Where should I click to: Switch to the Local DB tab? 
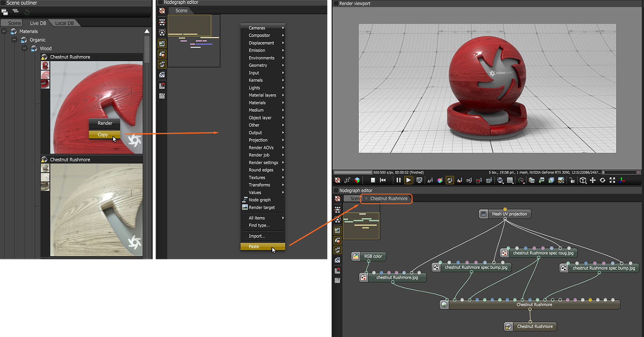coord(64,23)
